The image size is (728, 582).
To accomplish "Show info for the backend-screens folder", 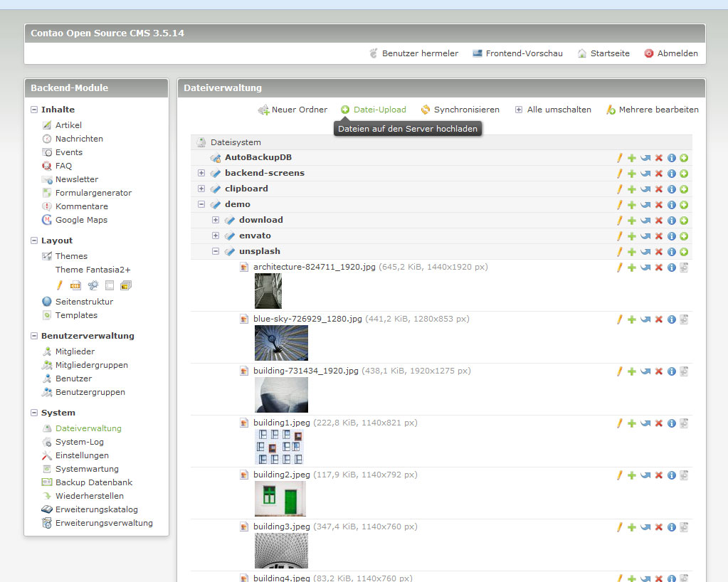I will coord(671,174).
